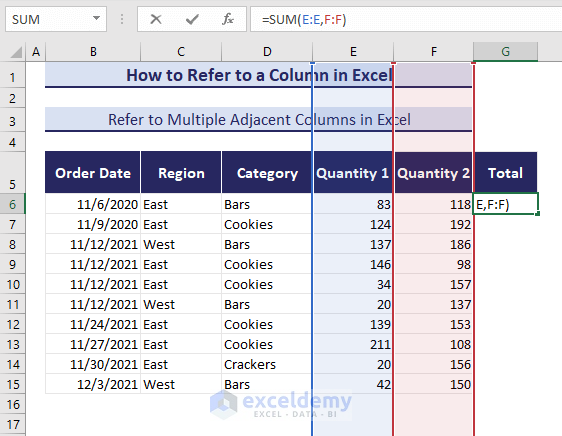Select all cells with the corner triangle
562x436 pixels.
click(x=16, y=53)
